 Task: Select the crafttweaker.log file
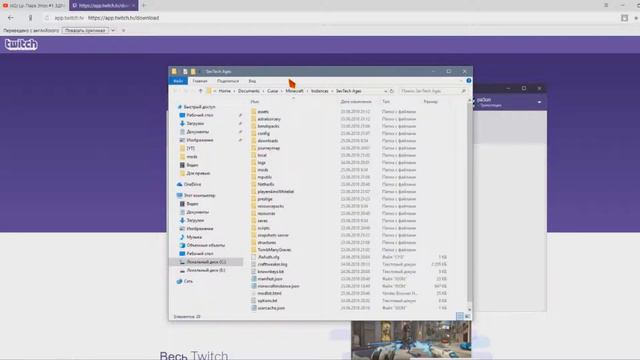click(272, 264)
